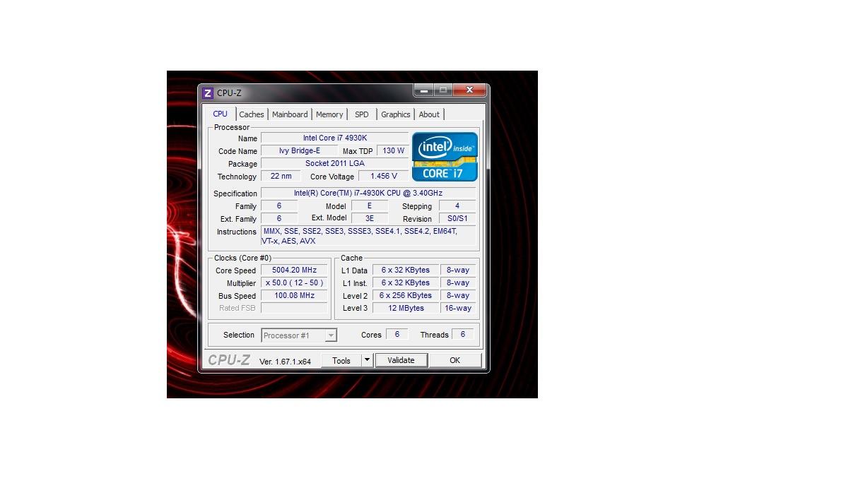
Task: Open the Processor #1 selection dropdown
Action: pos(299,335)
